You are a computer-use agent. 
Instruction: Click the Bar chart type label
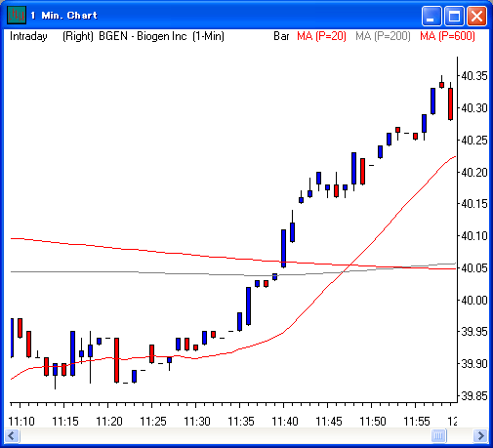click(281, 36)
